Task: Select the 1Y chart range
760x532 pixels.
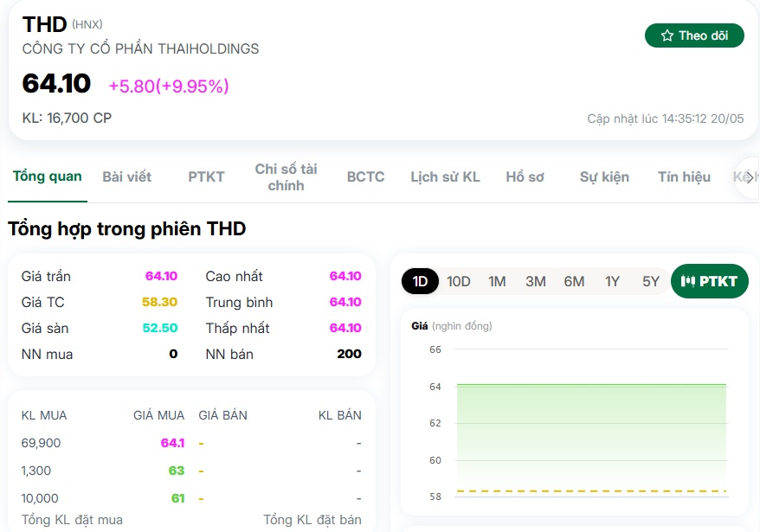Action: [x=612, y=281]
